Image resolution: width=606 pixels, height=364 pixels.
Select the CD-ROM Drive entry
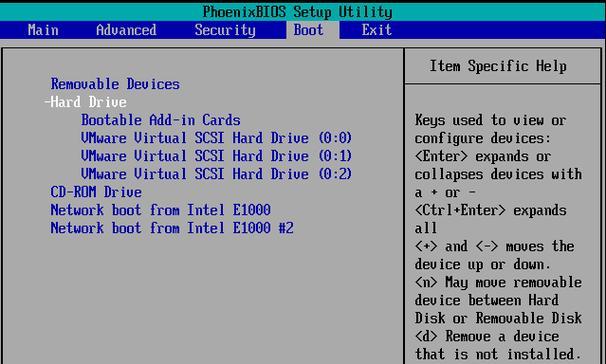[96, 192]
